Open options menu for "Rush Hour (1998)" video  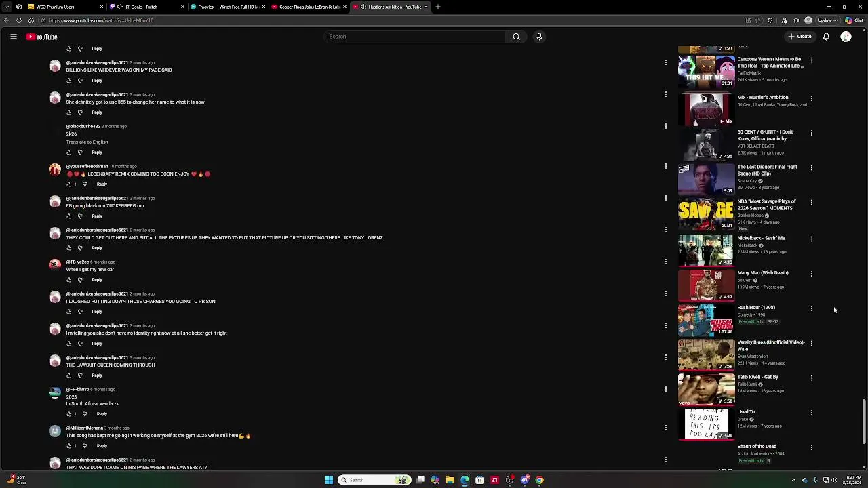coord(811,308)
